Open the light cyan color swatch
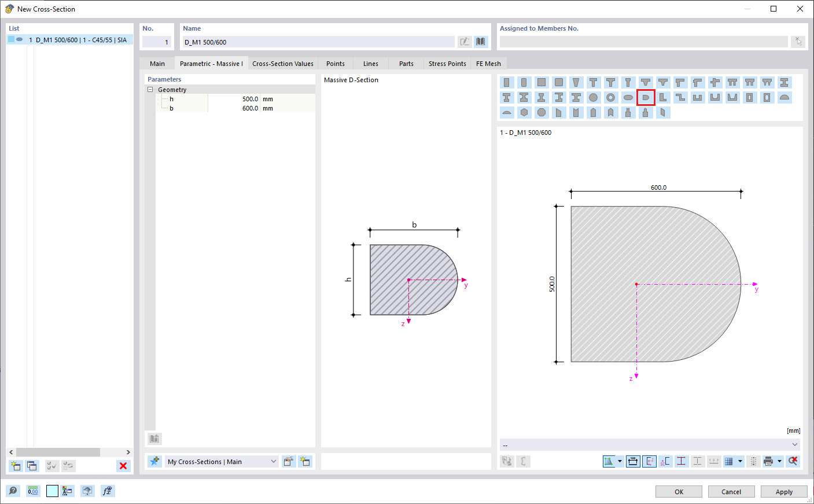 coord(52,491)
